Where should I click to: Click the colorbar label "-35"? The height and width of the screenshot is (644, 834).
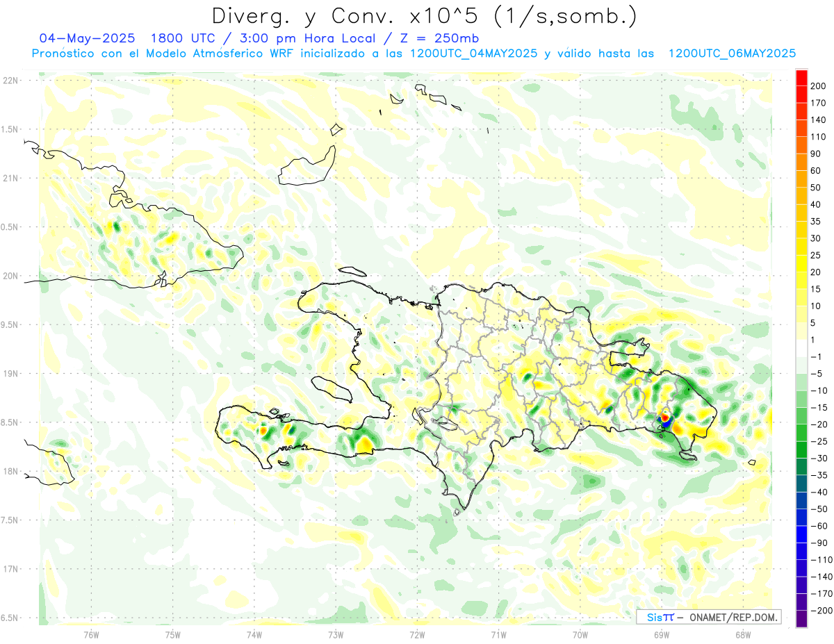click(x=819, y=475)
